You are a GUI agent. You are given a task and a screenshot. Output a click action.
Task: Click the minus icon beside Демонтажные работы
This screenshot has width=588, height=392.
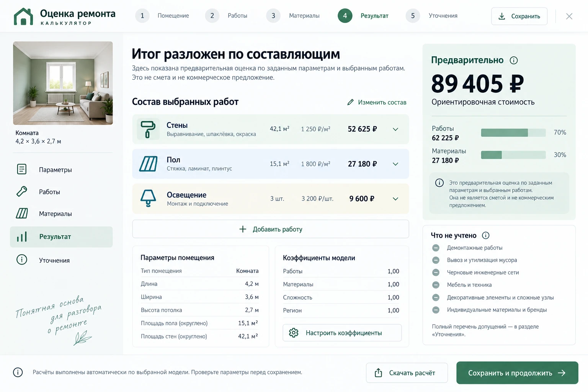point(436,248)
